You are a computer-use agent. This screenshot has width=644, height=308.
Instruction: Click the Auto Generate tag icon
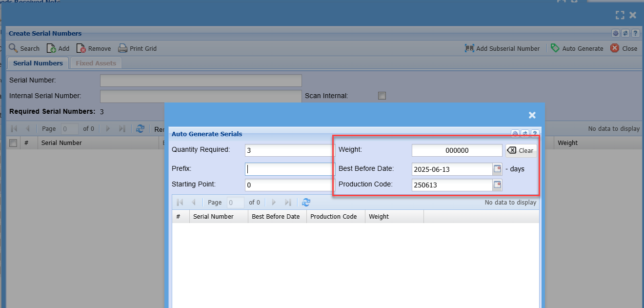(555, 48)
